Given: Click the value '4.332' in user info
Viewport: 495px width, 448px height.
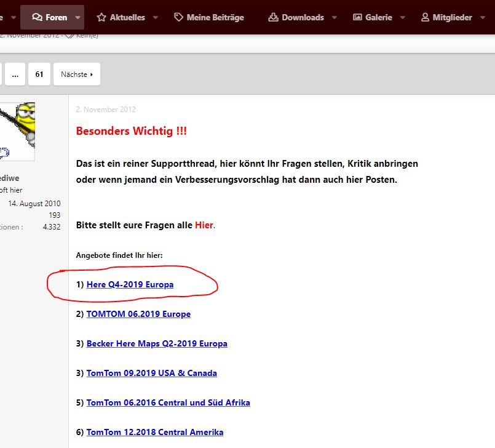Looking at the screenshot, I should (x=52, y=227).
